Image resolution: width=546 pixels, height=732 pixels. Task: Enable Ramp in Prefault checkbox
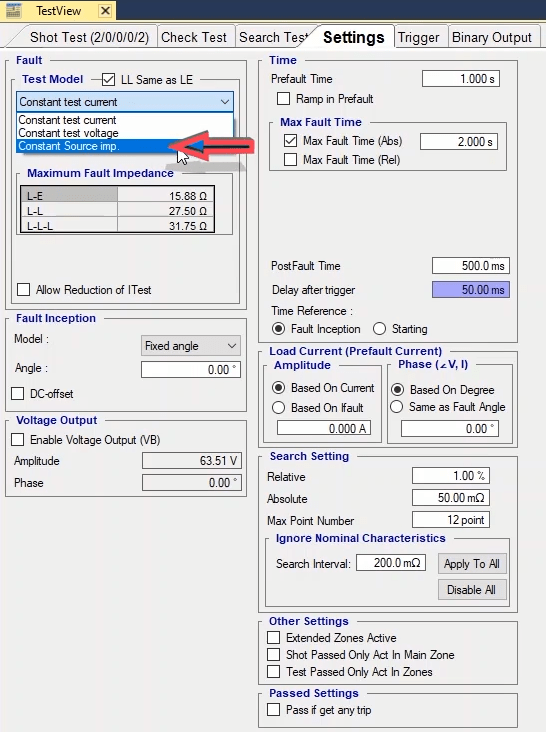point(283,99)
